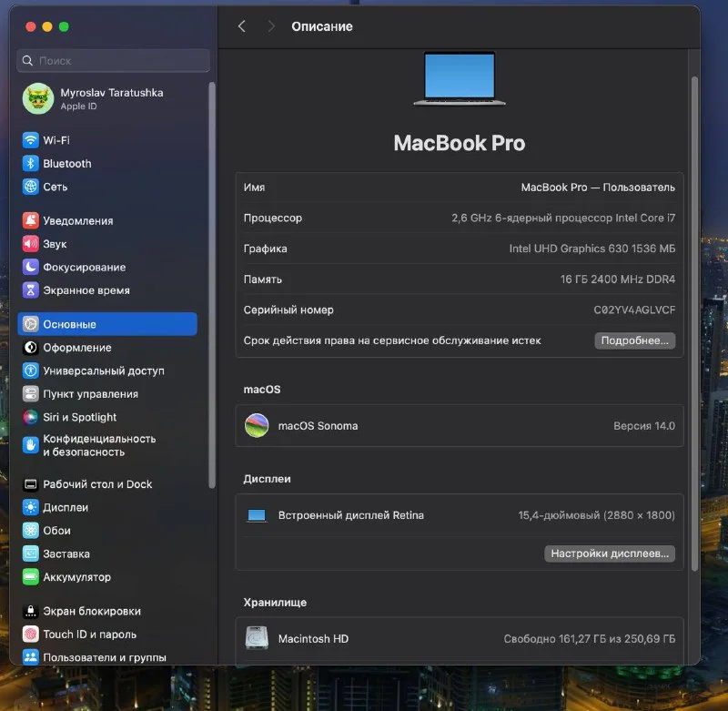Open Универсальный доступ section
The image size is (728, 711).
click(103, 371)
